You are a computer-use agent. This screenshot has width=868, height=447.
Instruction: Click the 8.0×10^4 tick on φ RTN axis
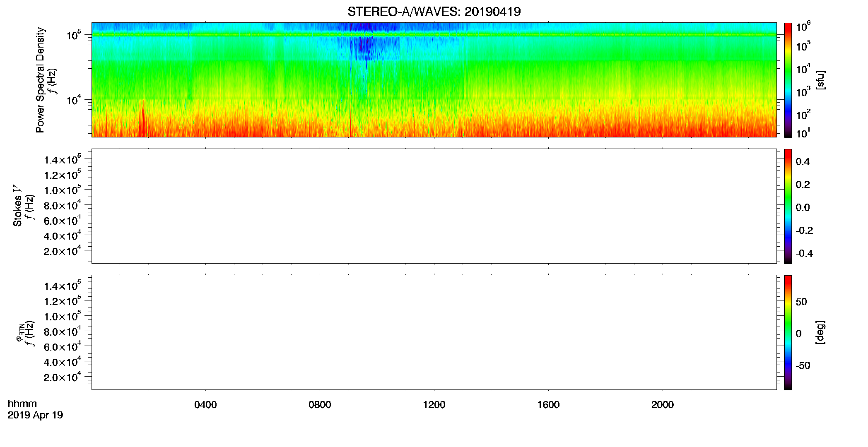62,331
